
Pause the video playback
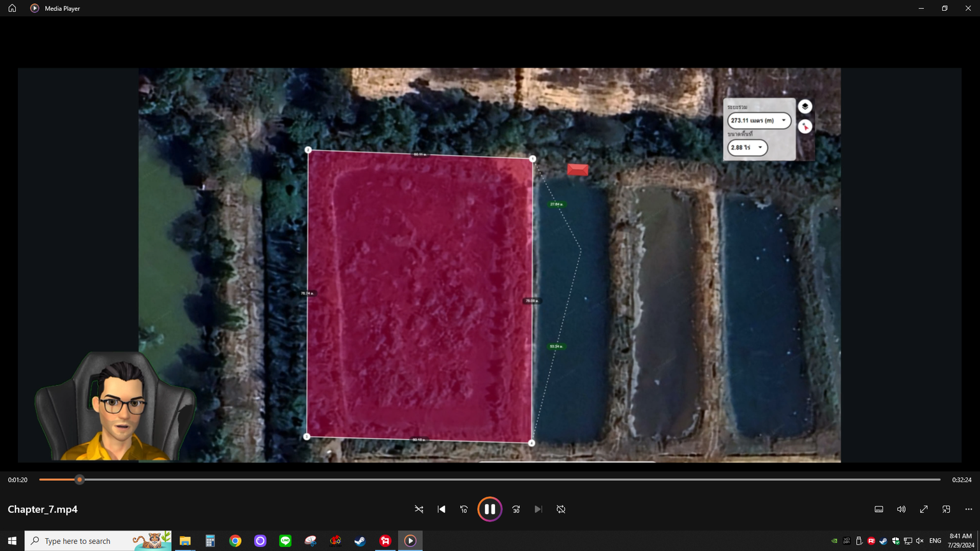coord(489,509)
